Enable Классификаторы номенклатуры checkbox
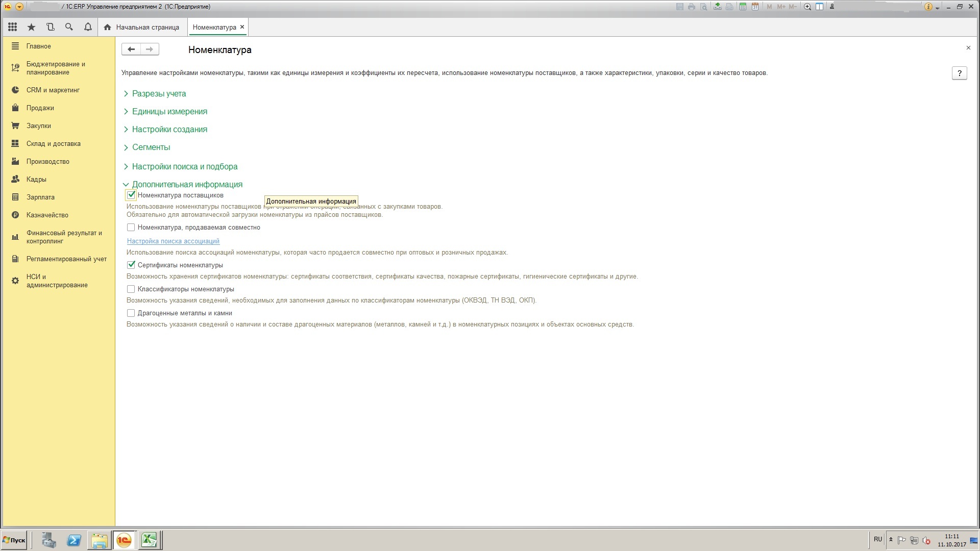The image size is (980, 551). [131, 289]
